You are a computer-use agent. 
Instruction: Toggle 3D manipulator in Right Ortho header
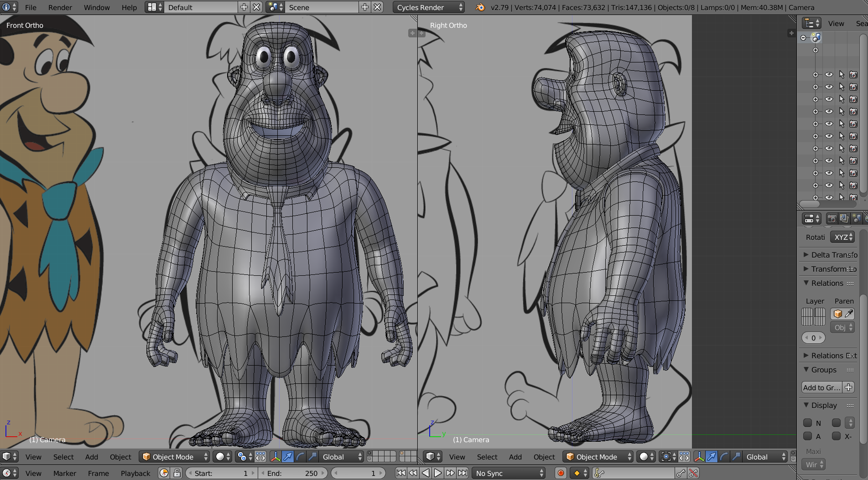pyautogui.click(x=699, y=457)
